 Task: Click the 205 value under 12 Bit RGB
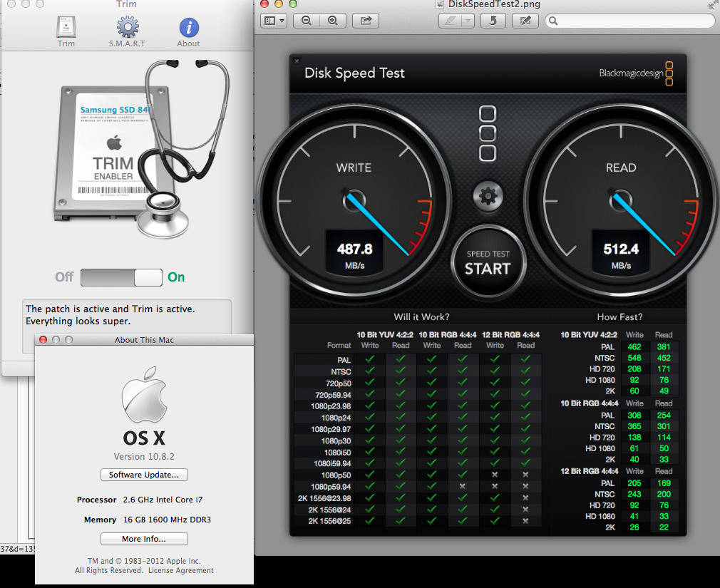coord(634,483)
